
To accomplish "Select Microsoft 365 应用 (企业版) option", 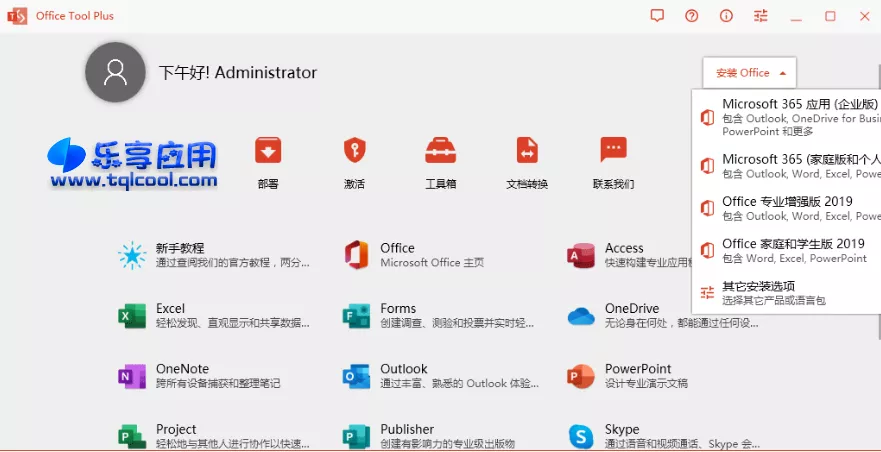I will [x=787, y=117].
